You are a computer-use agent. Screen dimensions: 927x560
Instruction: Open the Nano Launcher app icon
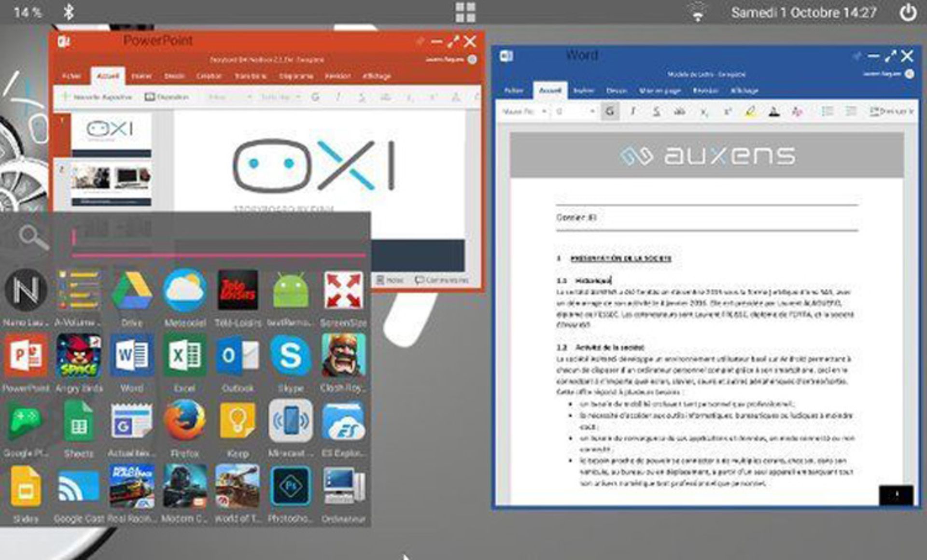(26, 290)
